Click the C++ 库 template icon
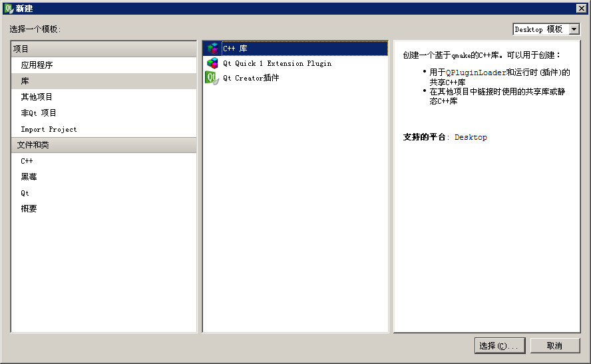This screenshot has width=591, height=364. pyautogui.click(x=212, y=48)
